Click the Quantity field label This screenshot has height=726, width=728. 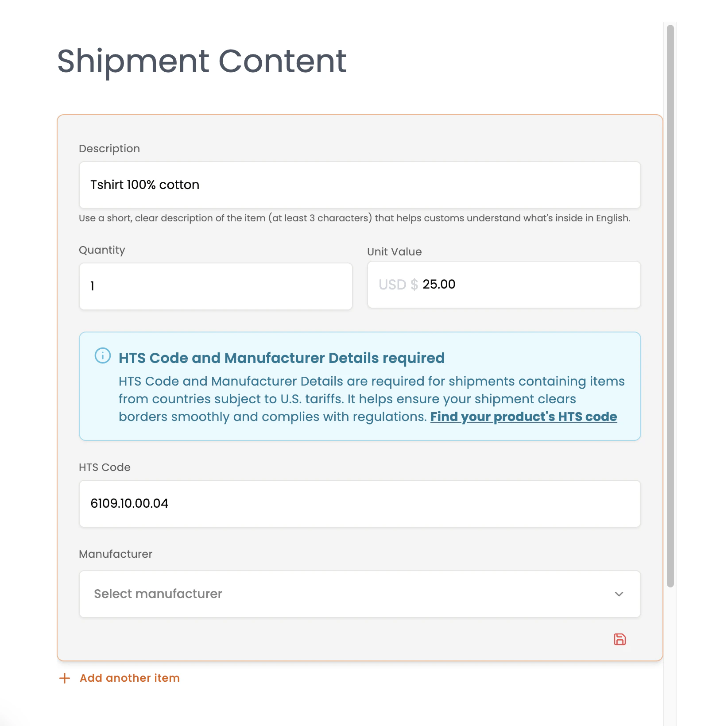[102, 250]
